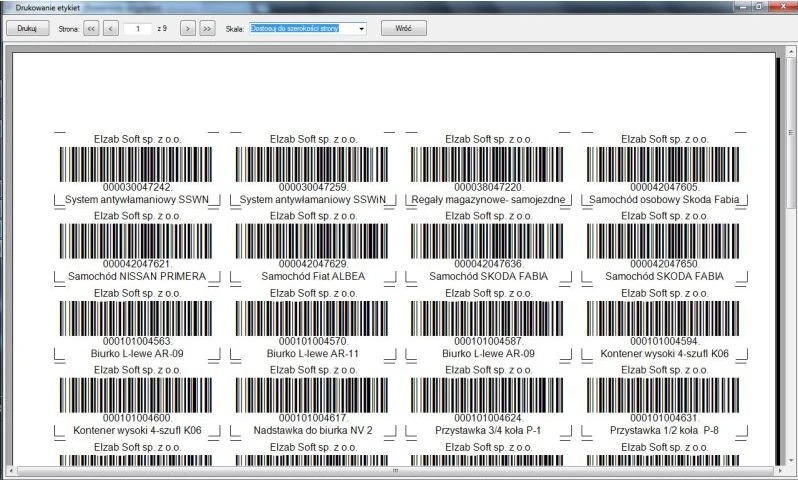Click 'Samochód SKODA FABIA' under 000042047636

pos(489,276)
